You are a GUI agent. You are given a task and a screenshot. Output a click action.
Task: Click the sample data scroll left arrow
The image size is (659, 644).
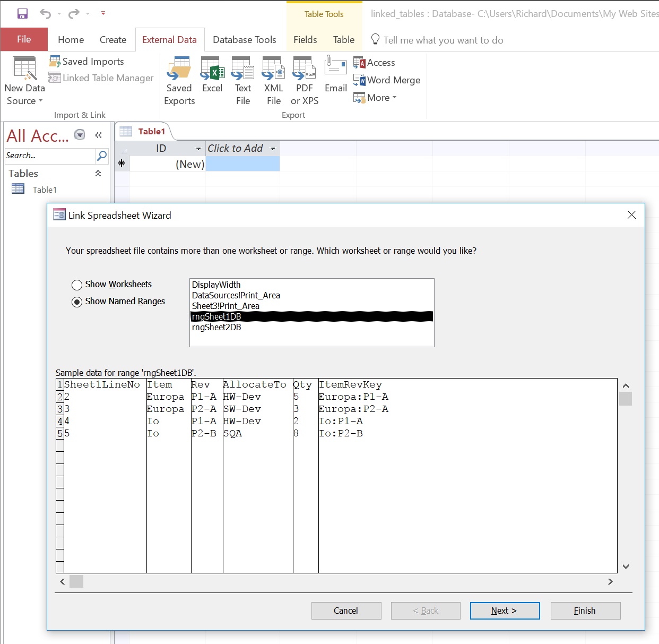pyautogui.click(x=63, y=582)
